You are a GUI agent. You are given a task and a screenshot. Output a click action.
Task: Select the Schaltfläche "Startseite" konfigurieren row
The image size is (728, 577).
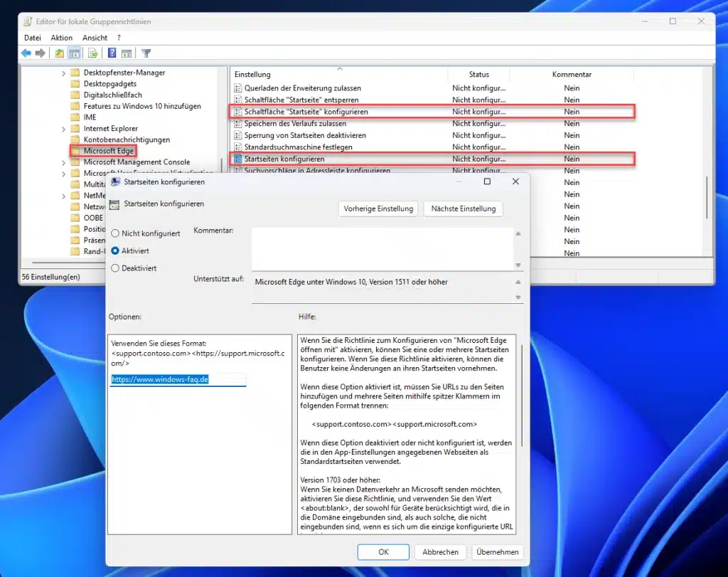(x=432, y=112)
